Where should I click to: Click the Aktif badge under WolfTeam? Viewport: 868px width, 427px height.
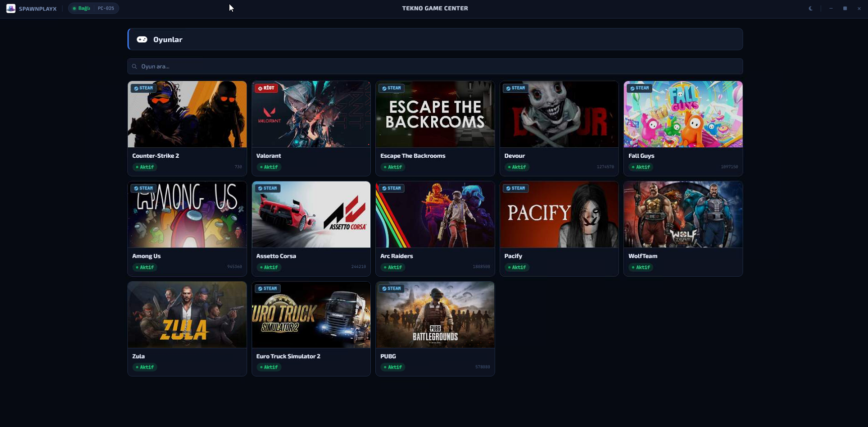click(641, 267)
